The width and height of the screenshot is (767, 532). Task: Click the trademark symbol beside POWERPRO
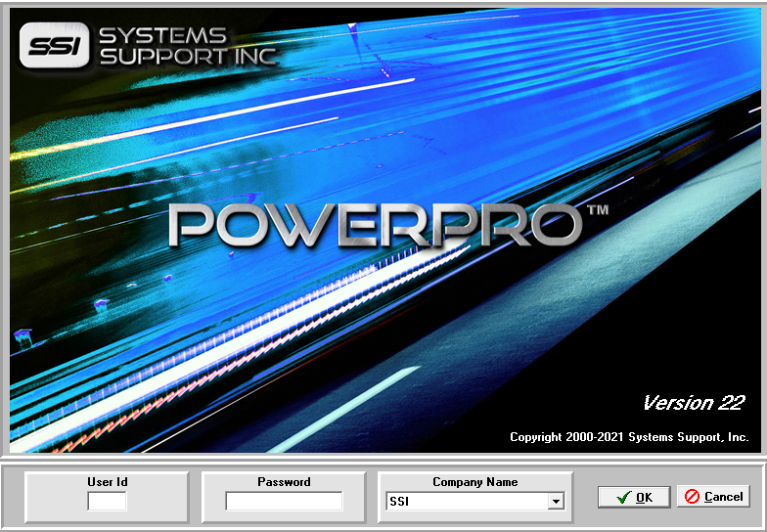[x=597, y=210]
